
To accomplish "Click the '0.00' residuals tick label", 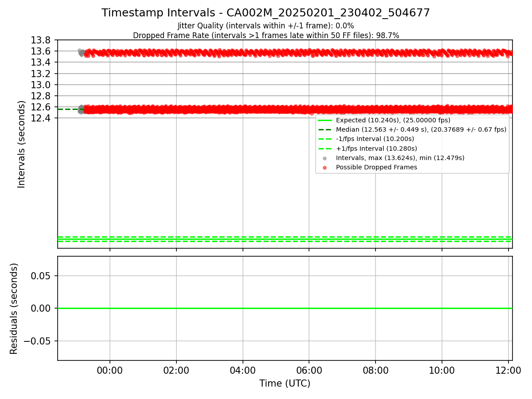I will point(41,308).
